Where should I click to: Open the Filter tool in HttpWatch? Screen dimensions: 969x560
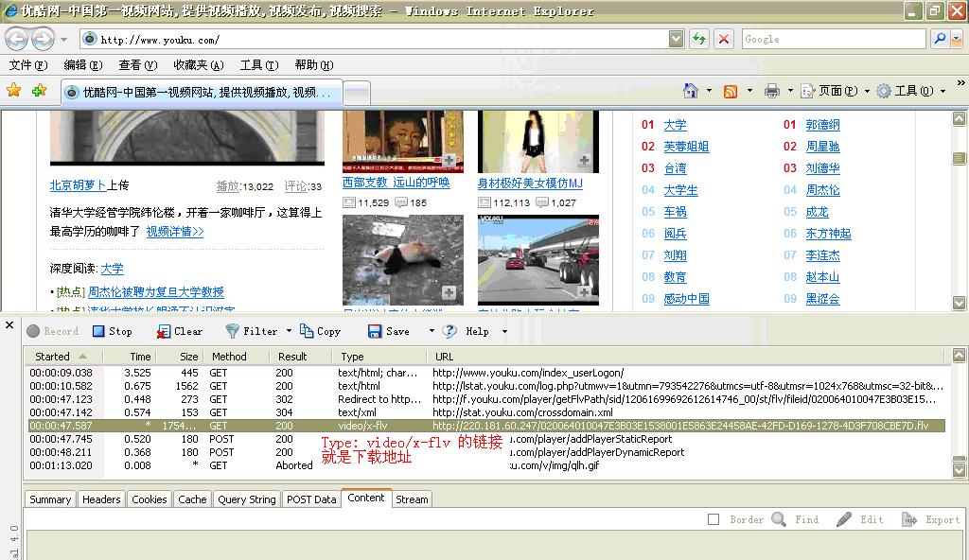coord(252,331)
